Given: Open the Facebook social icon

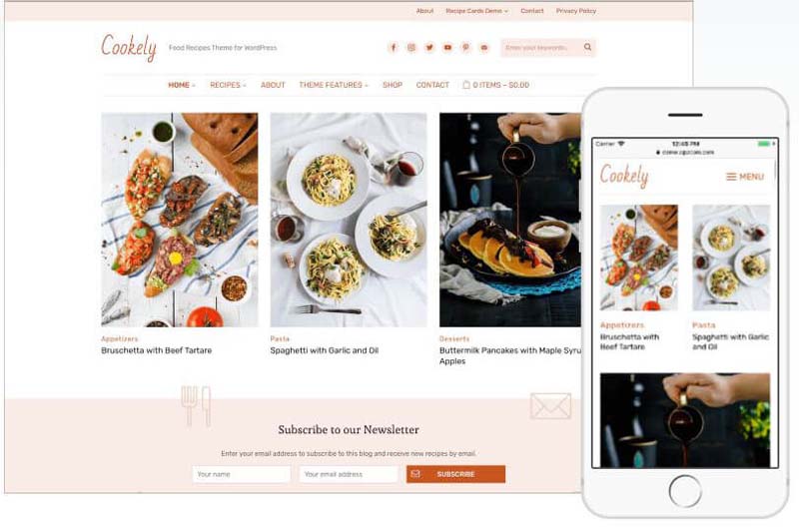Looking at the screenshot, I should (x=393, y=47).
